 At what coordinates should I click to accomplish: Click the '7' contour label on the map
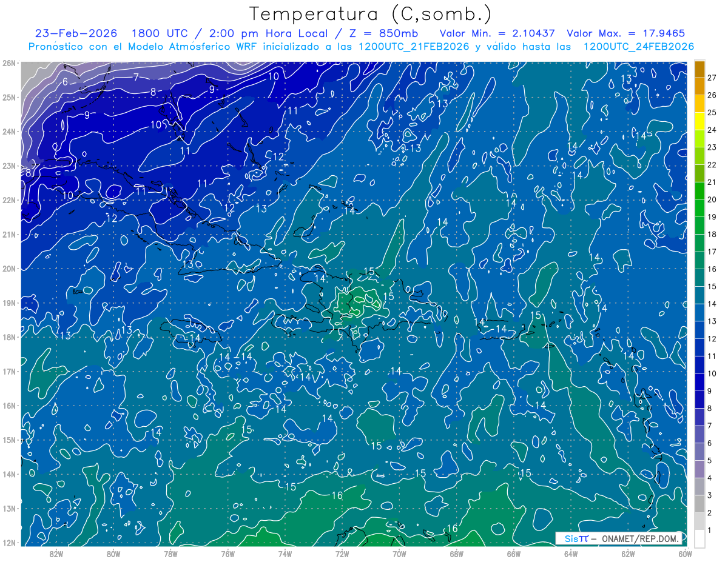tap(136, 76)
